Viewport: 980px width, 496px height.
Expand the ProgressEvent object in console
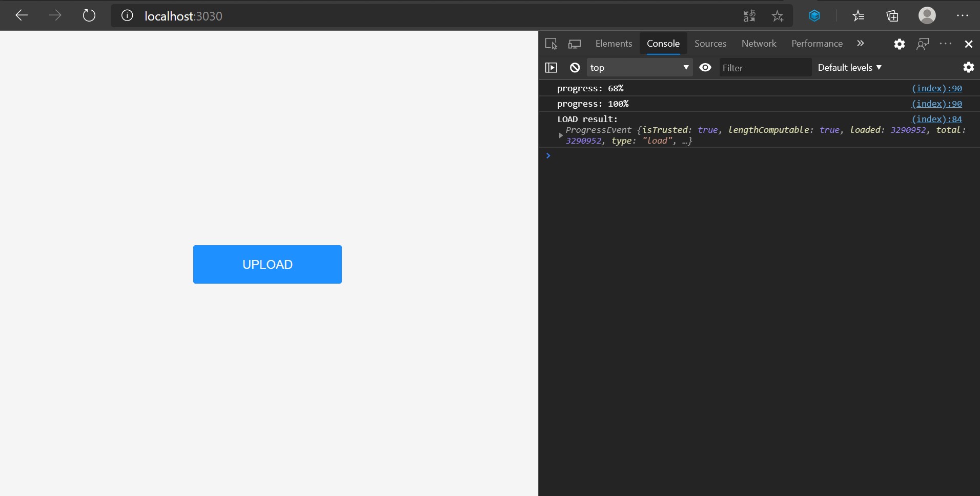coord(561,135)
